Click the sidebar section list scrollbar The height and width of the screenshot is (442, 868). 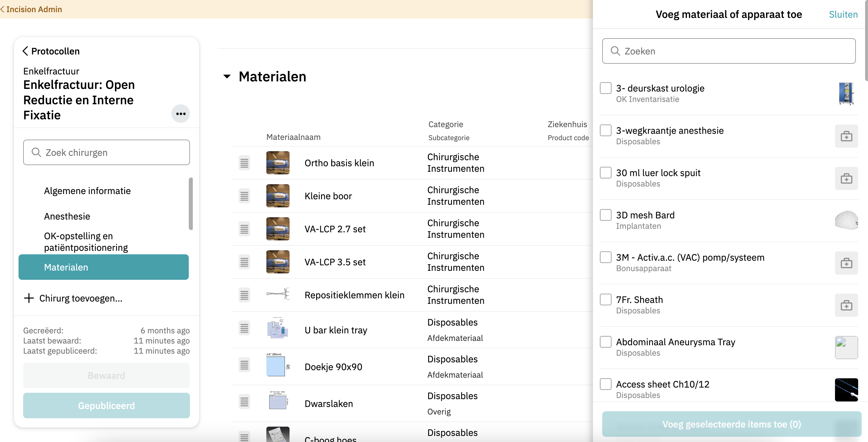pos(191,204)
